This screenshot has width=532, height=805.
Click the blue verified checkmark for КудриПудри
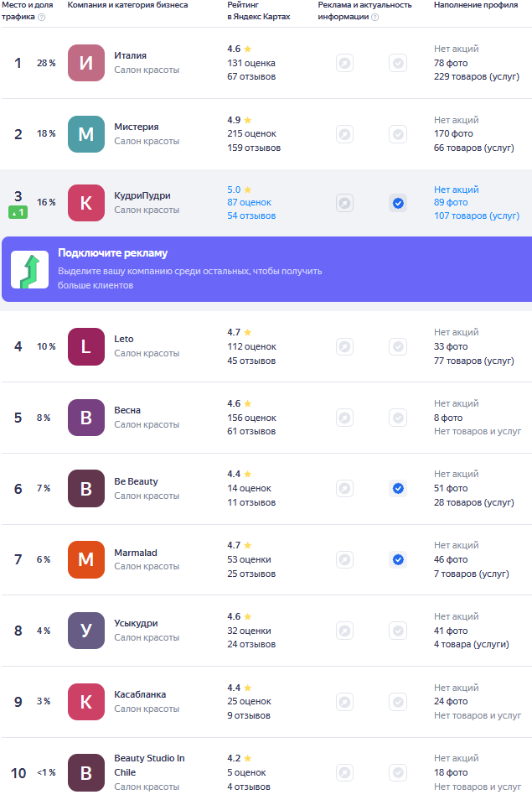click(x=398, y=203)
